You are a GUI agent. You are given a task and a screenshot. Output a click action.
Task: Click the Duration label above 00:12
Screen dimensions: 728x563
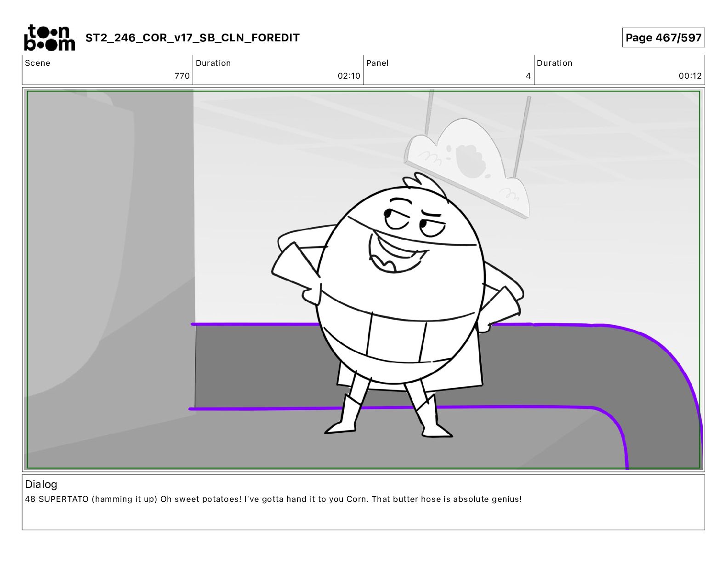tap(554, 63)
